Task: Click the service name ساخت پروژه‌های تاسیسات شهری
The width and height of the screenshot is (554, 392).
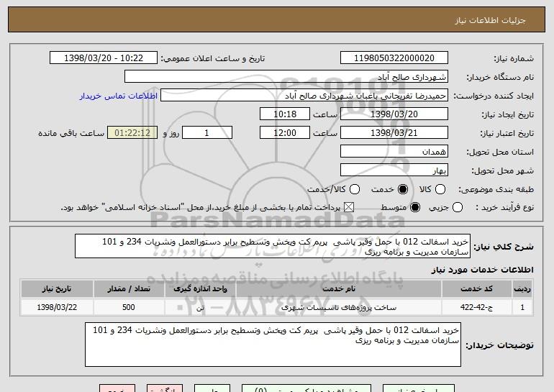Action: tap(338, 307)
